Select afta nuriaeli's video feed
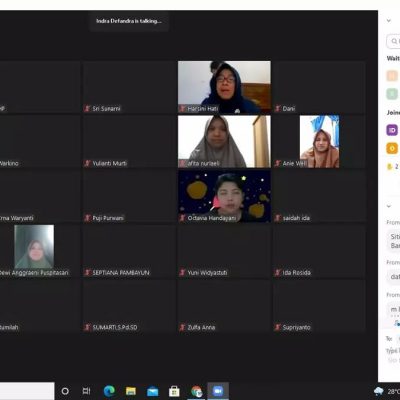Screen dimensions: 400x400 [224, 142]
